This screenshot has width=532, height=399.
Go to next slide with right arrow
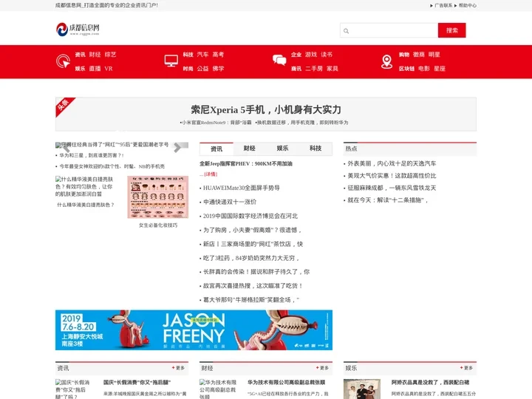177,148
